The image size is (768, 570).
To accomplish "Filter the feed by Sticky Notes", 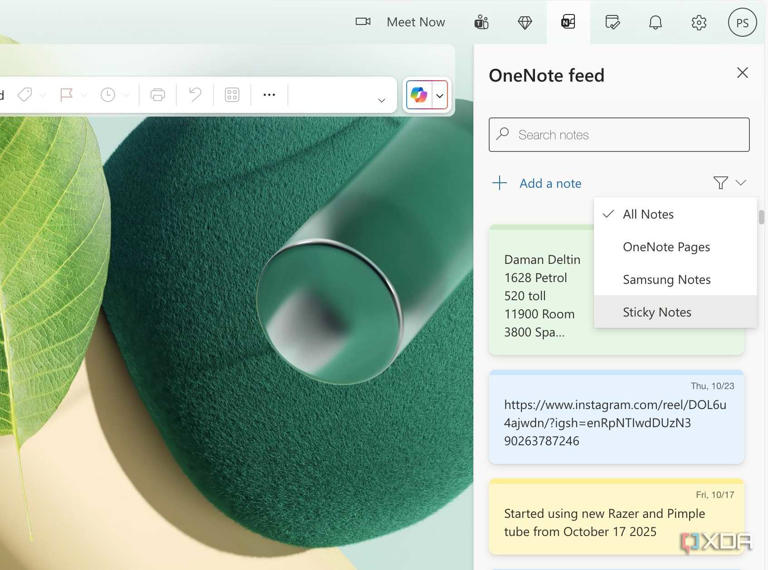I will point(657,312).
